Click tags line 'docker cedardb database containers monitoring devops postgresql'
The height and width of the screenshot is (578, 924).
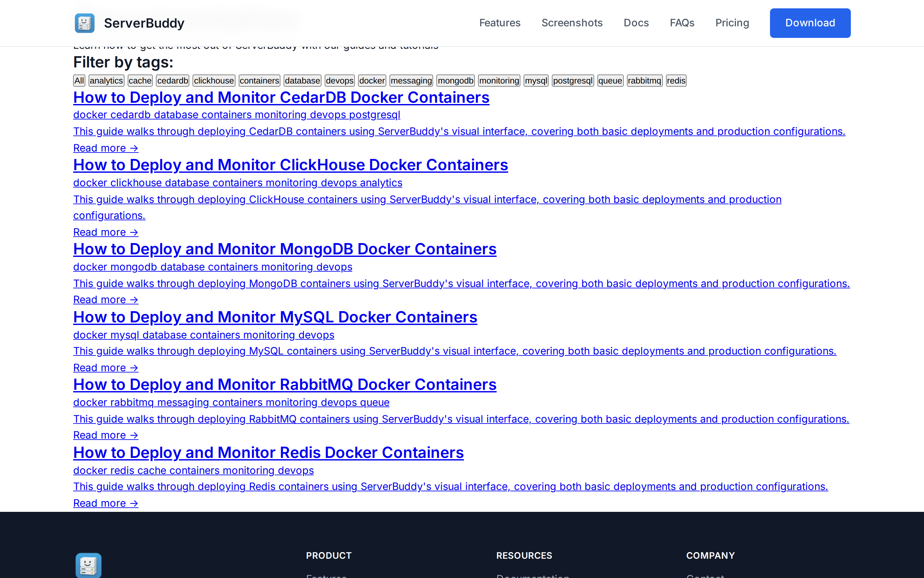click(x=237, y=115)
